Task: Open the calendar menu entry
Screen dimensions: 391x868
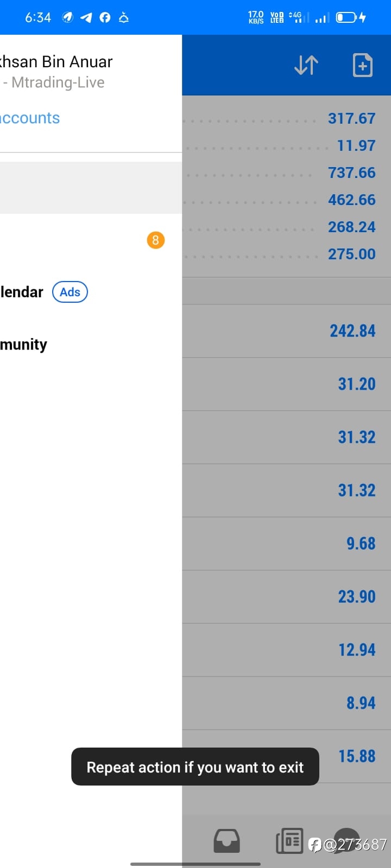Action: (22, 292)
